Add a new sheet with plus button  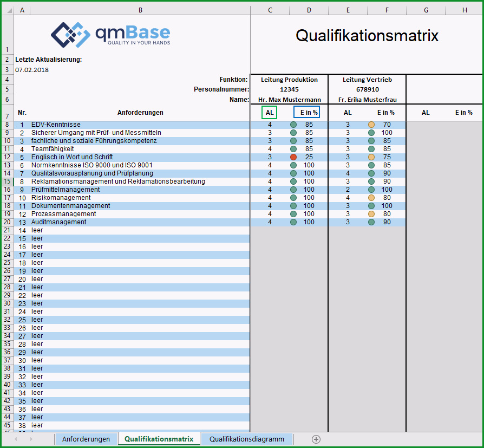[316, 439]
